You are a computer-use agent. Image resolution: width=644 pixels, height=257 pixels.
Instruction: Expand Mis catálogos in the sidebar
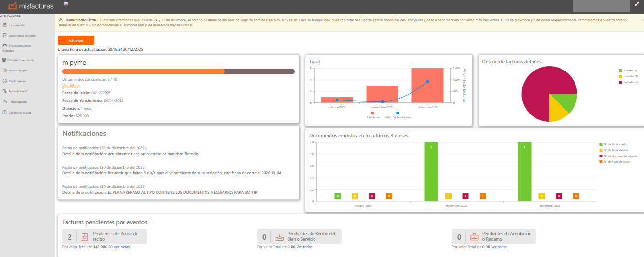tap(17, 71)
